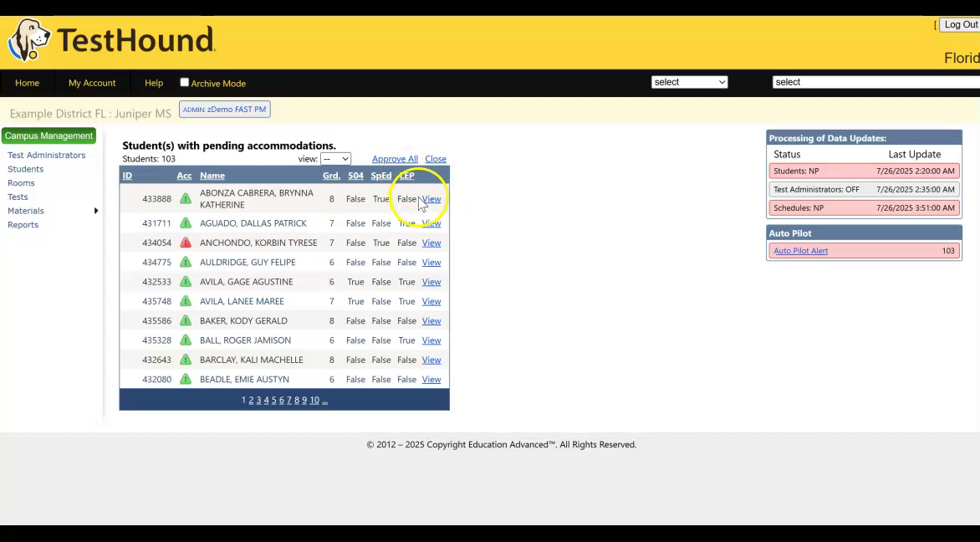Click View for ABONZA CABRERA row

point(431,199)
